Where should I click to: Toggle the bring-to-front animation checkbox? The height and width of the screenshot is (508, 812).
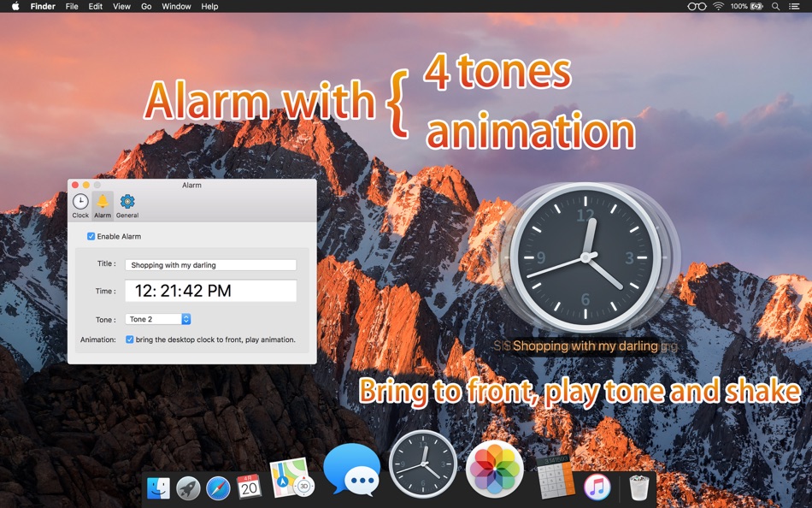tap(129, 340)
